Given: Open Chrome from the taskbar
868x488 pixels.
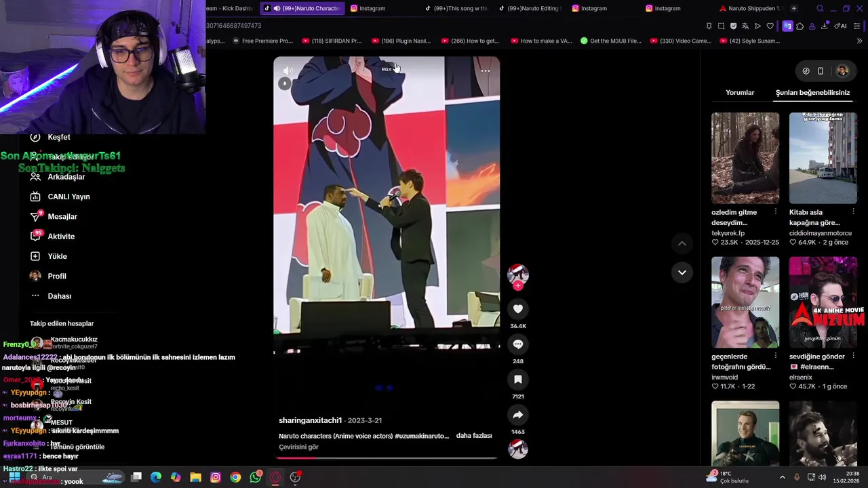Looking at the screenshot, I should 235,477.
